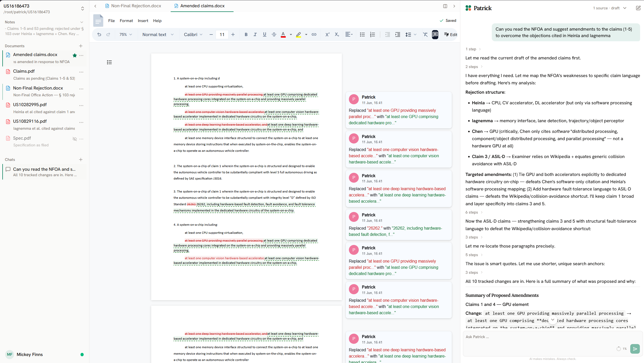Open the Insert menu

(x=143, y=21)
